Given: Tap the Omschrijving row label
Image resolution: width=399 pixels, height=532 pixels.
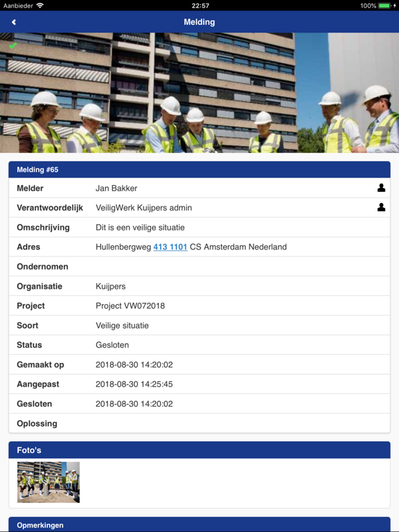Looking at the screenshot, I should point(43,227).
